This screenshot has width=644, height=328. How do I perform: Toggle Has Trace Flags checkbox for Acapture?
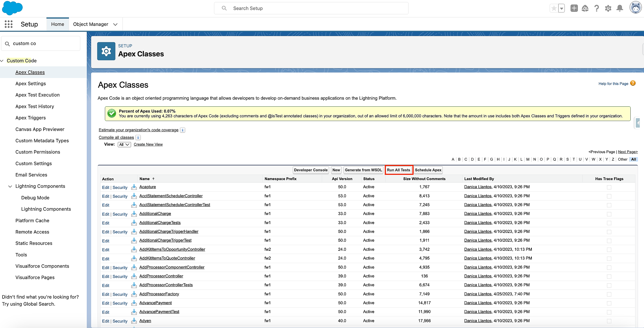(609, 187)
